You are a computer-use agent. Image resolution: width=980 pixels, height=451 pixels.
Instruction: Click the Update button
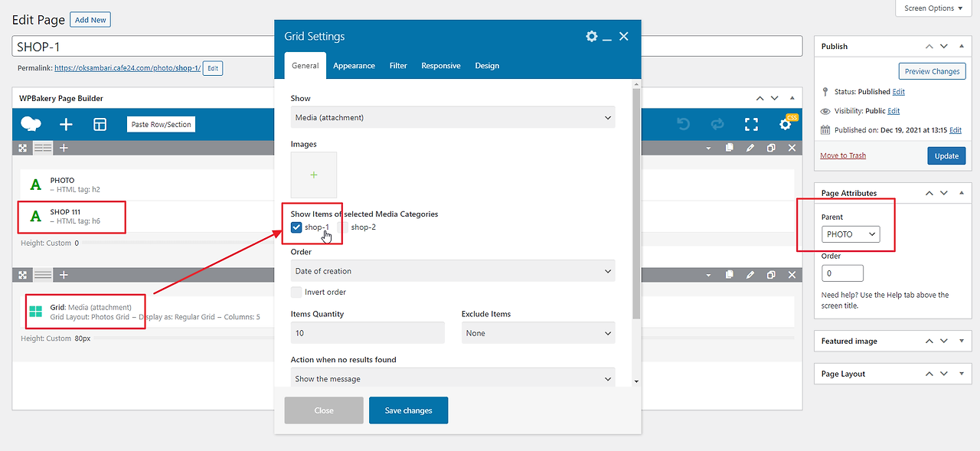click(x=946, y=155)
